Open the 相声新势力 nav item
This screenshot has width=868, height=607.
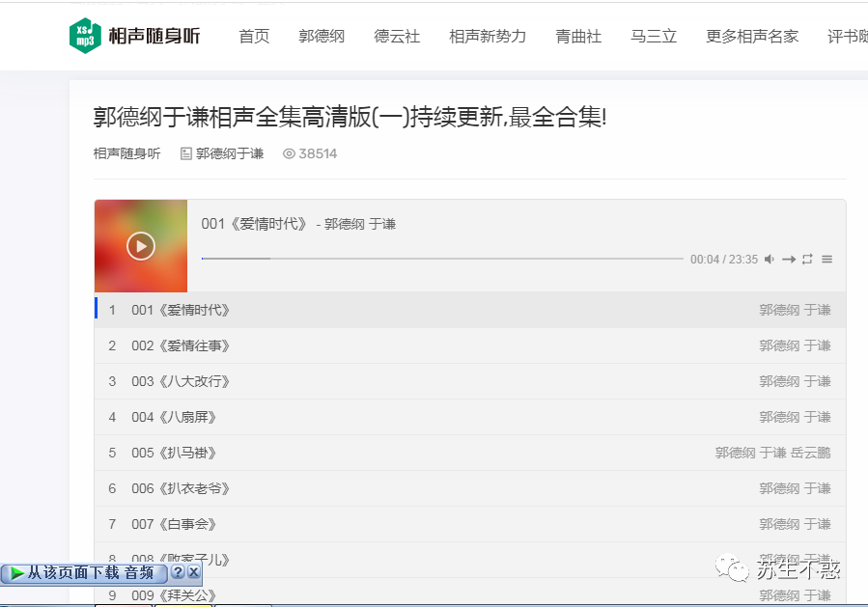click(x=488, y=36)
